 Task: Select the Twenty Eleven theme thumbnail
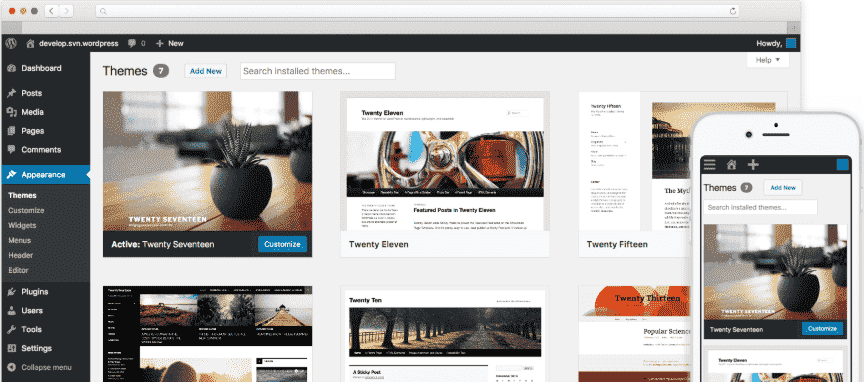pyautogui.click(x=445, y=164)
